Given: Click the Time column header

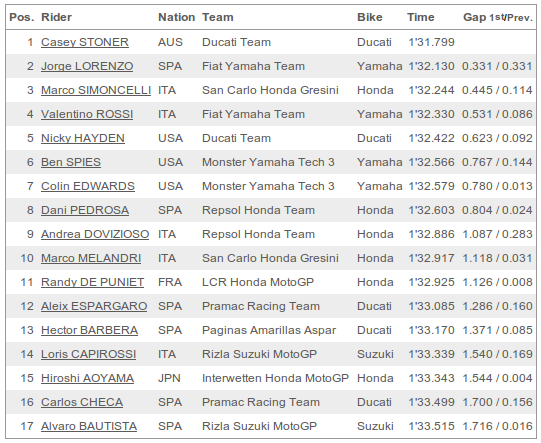Looking at the screenshot, I should point(421,17).
